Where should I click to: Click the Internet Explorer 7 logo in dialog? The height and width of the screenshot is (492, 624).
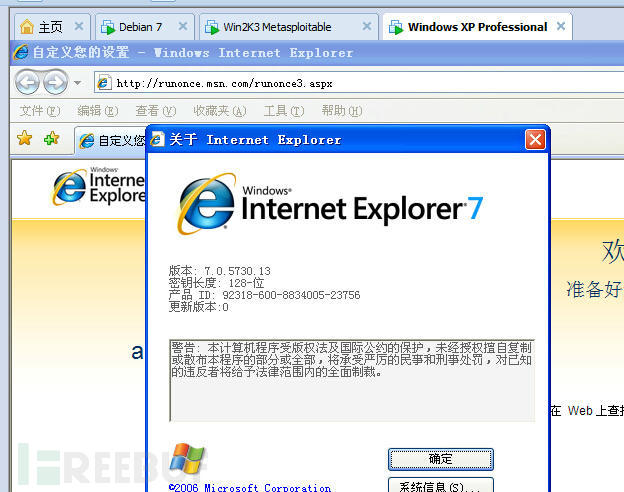(330, 204)
